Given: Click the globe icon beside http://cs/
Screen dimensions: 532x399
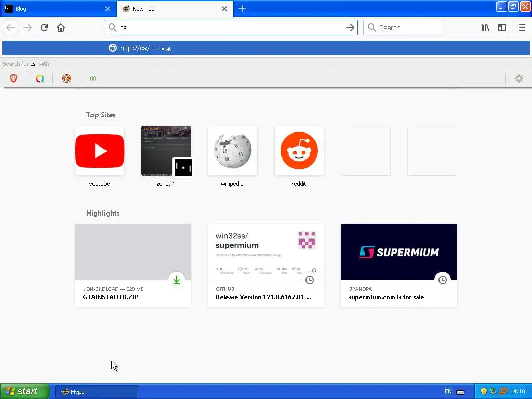Looking at the screenshot, I should point(113,48).
